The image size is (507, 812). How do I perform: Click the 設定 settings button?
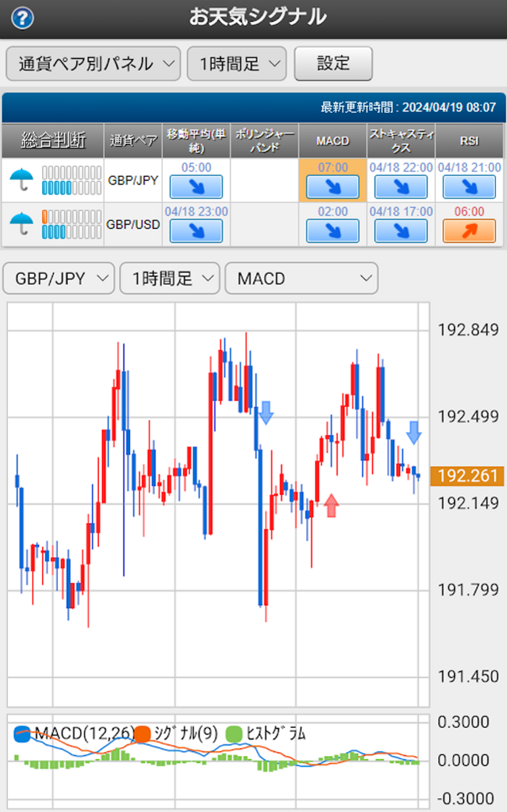[333, 64]
